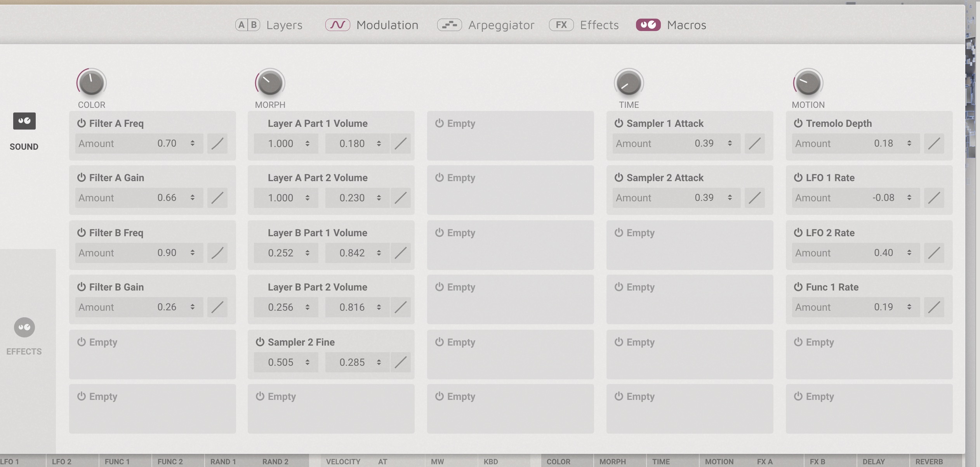Click the REVERB label in bottom bar
This screenshot has width=980, height=467.
[929, 462]
